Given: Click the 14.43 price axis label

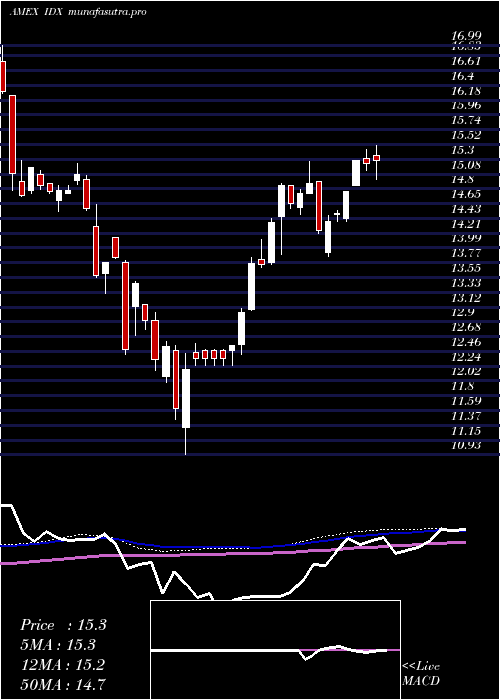Looking at the screenshot, I should pos(466,209).
